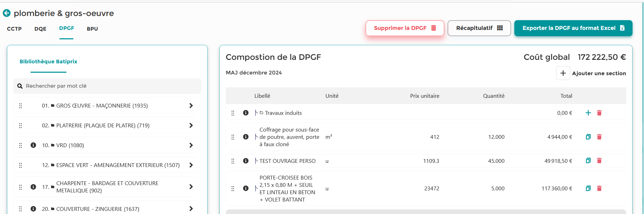The height and width of the screenshot is (214, 644).
Task: Expand 20. COUVERTURE - ZINGUERIE category
Action: [x=191, y=208]
